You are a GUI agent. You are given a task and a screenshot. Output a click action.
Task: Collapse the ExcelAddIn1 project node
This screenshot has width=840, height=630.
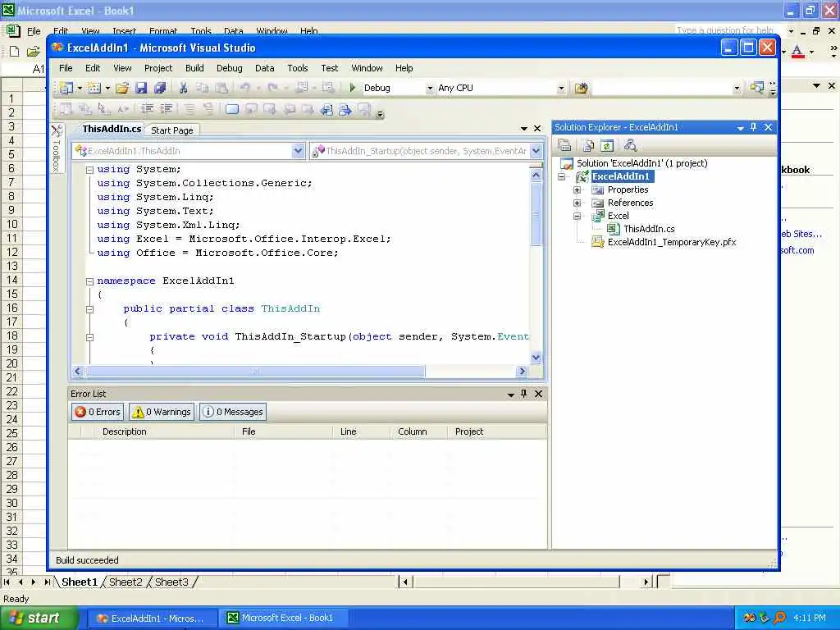coord(561,177)
